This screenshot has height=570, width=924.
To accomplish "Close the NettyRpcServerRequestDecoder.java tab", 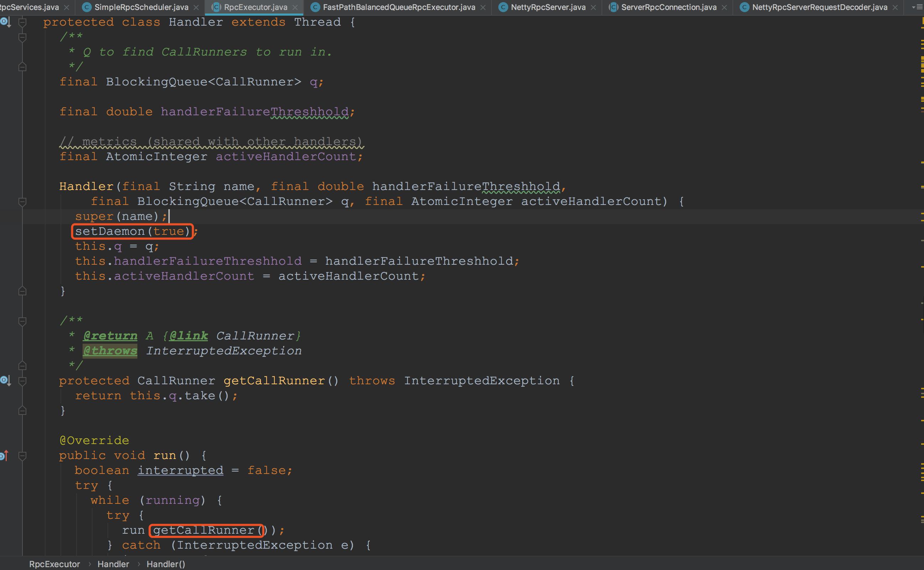I will (895, 7).
